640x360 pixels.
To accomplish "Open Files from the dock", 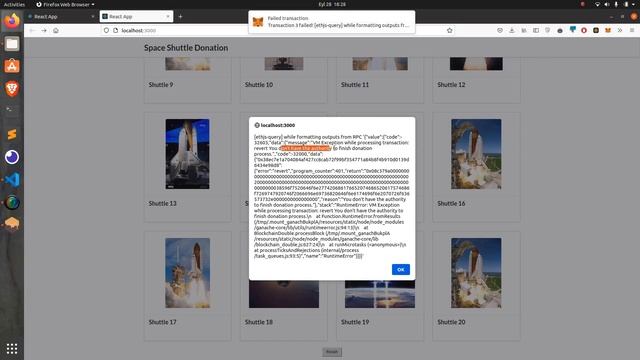I will pyautogui.click(x=12, y=43).
